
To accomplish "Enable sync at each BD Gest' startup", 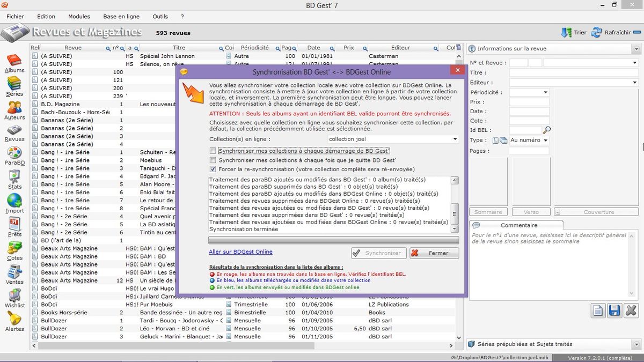I will pos(213,151).
